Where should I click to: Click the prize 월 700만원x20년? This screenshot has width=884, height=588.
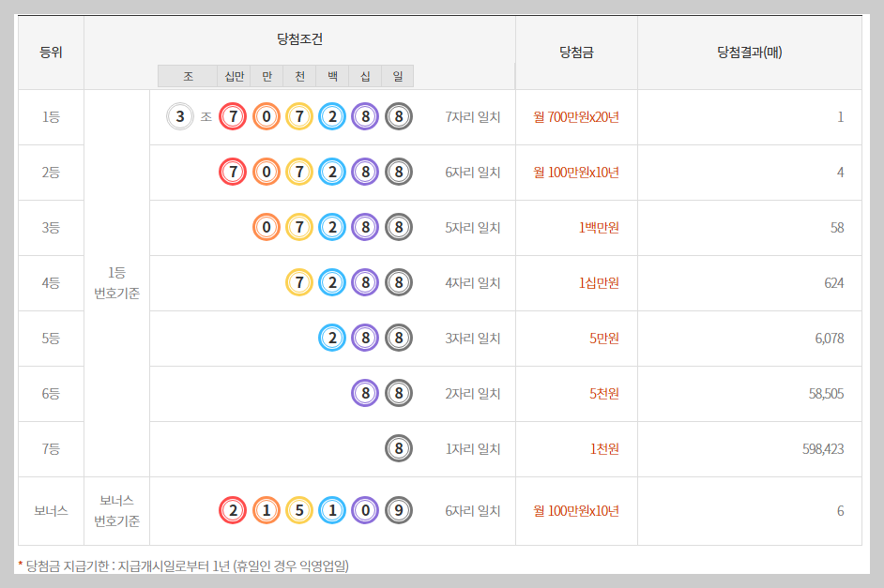tap(576, 117)
